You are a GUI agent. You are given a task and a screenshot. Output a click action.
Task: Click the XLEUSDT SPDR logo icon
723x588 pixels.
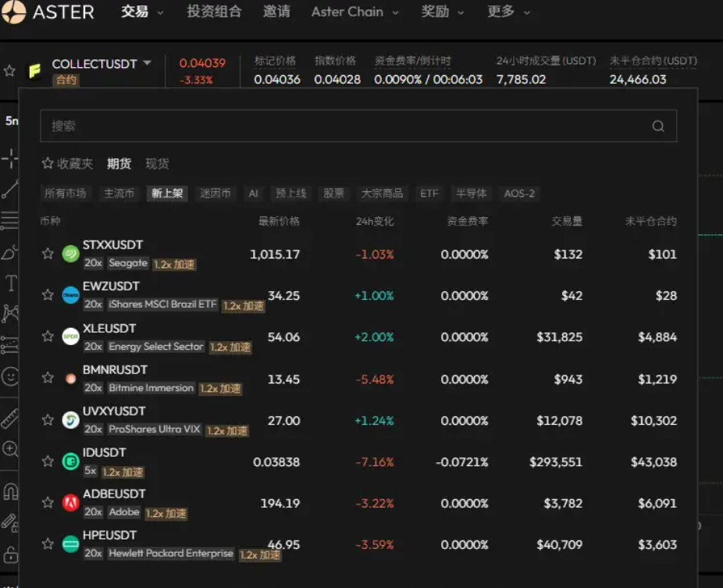coord(70,337)
